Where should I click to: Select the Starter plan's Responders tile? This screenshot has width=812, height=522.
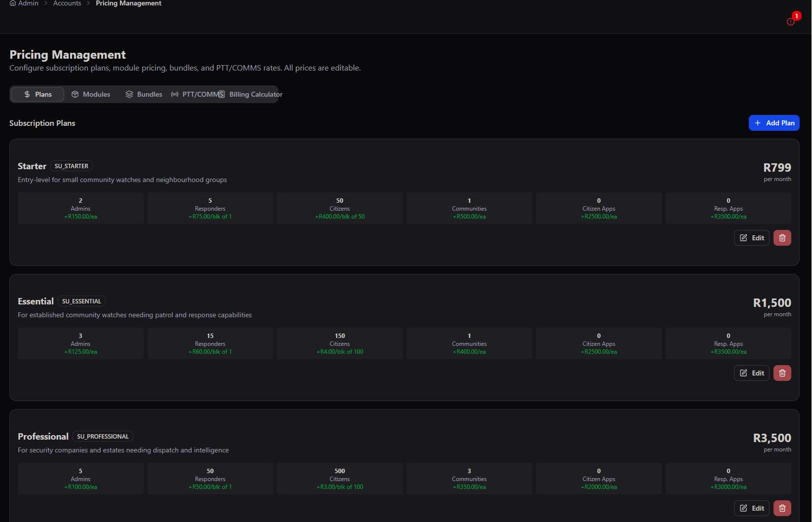click(x=210, y=208)
